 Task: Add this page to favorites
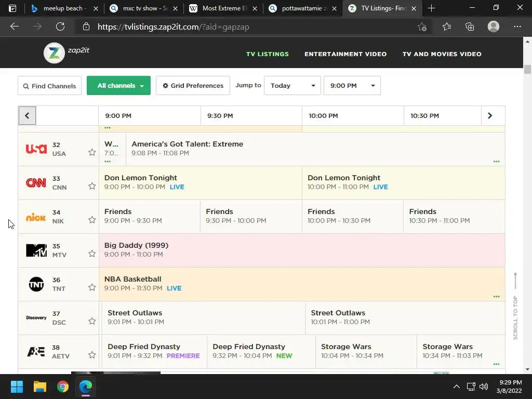coord(422,26)
